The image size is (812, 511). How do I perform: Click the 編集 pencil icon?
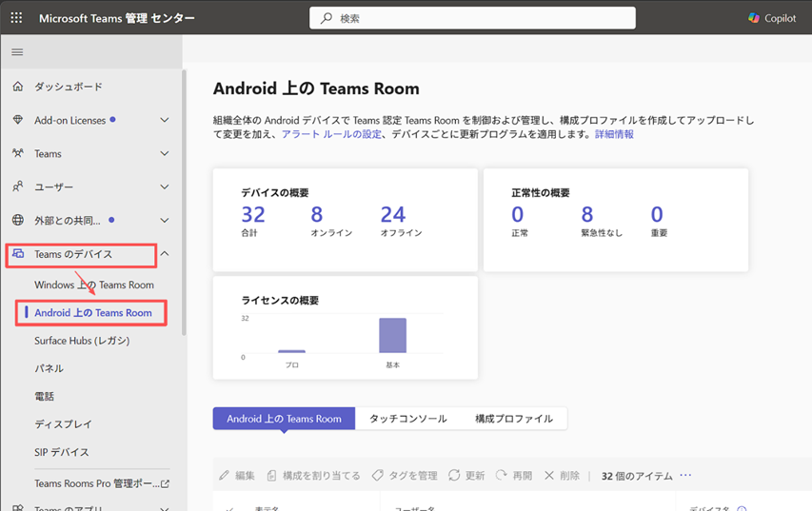(x=224, y=475)
